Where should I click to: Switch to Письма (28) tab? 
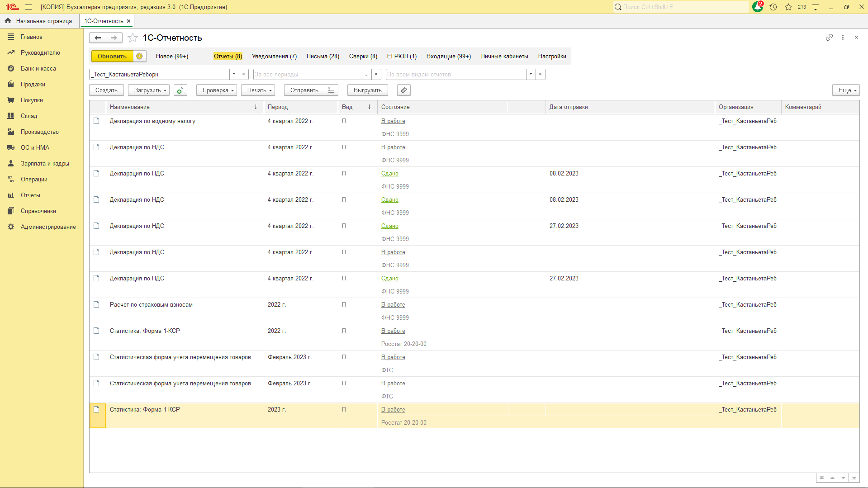[x=323, y=56]
